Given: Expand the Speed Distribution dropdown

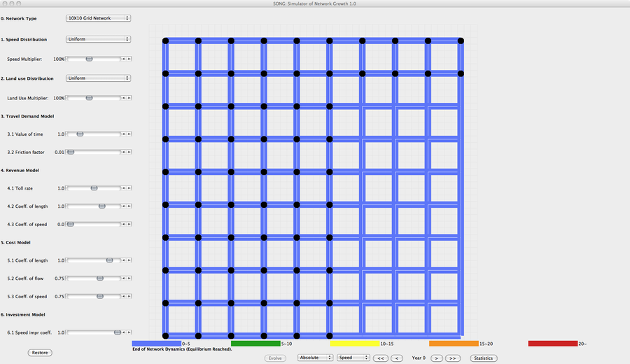Looking at the screenshot, I should pos(98,40).
